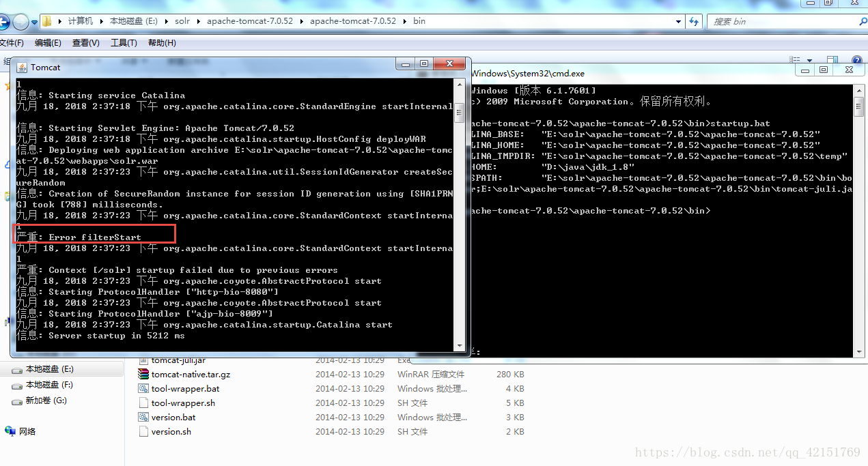Navigate to 计算机 via the breadcrumb
The width and height of the screenshot is (868, 466).
click(x=80, y=21)
